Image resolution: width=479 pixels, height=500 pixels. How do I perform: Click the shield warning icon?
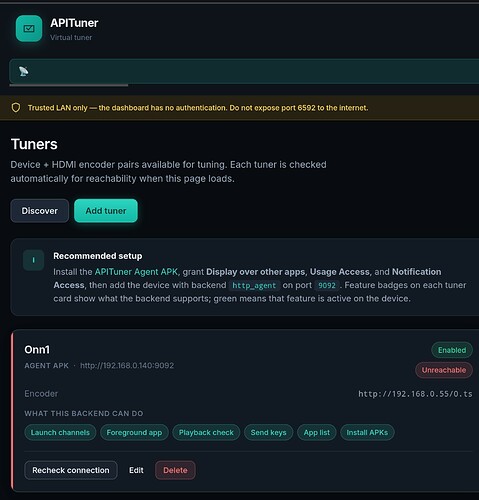(x=16, y=108)
